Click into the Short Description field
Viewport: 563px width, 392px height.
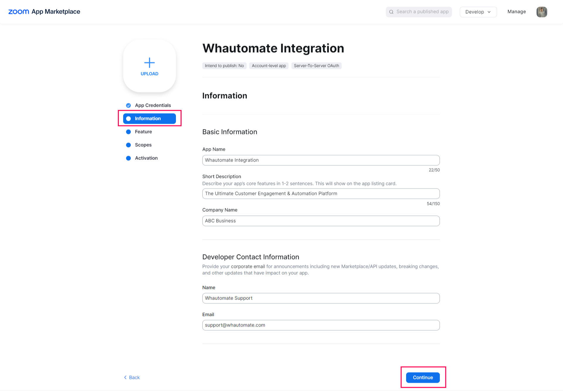coord(321,194)
